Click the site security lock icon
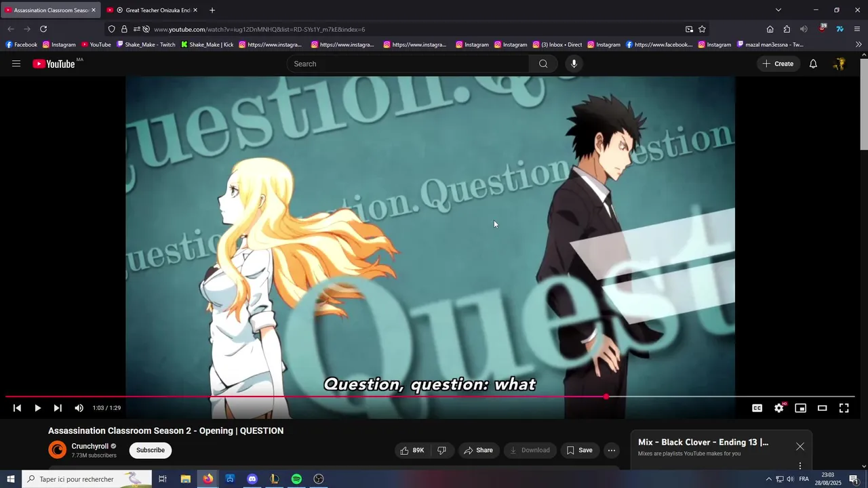 (124, 29)
